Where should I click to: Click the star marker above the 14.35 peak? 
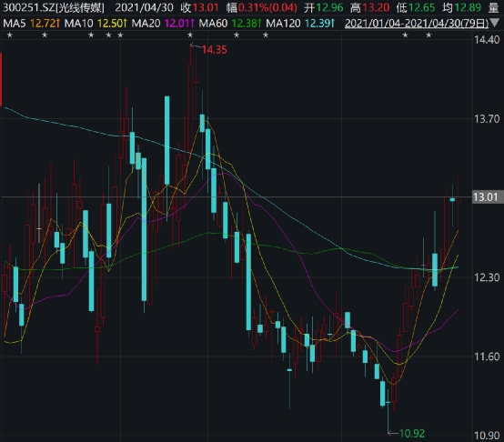tap(190, 35)
